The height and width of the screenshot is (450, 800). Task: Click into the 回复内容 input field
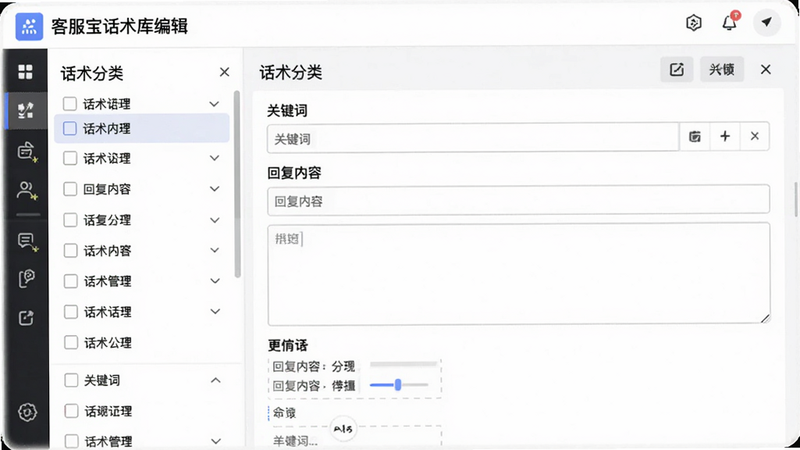click(x=518, y=199)
